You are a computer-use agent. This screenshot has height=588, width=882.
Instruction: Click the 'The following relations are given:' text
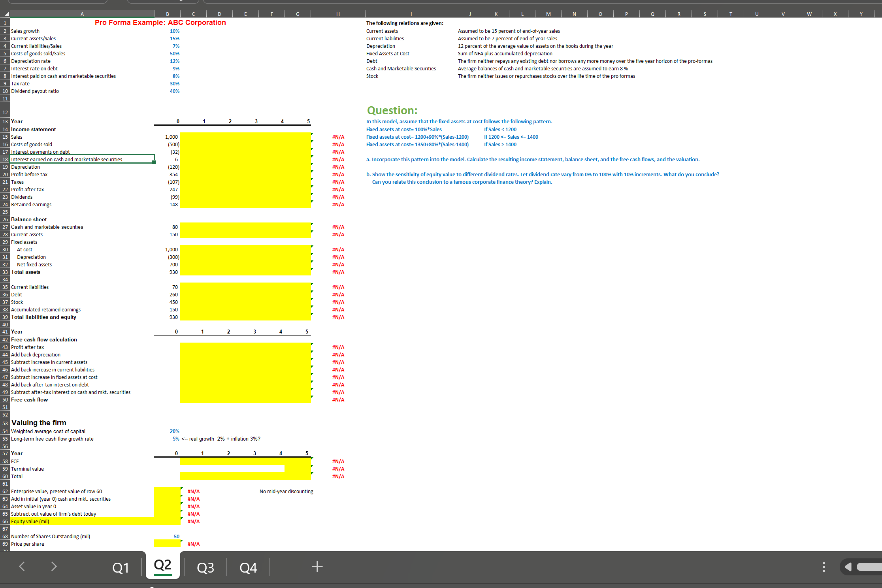click(x=405, y=23)
